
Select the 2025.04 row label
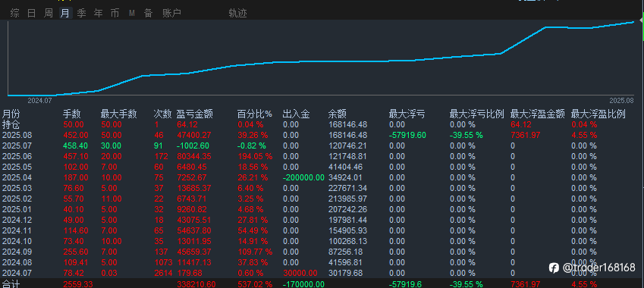17,177
